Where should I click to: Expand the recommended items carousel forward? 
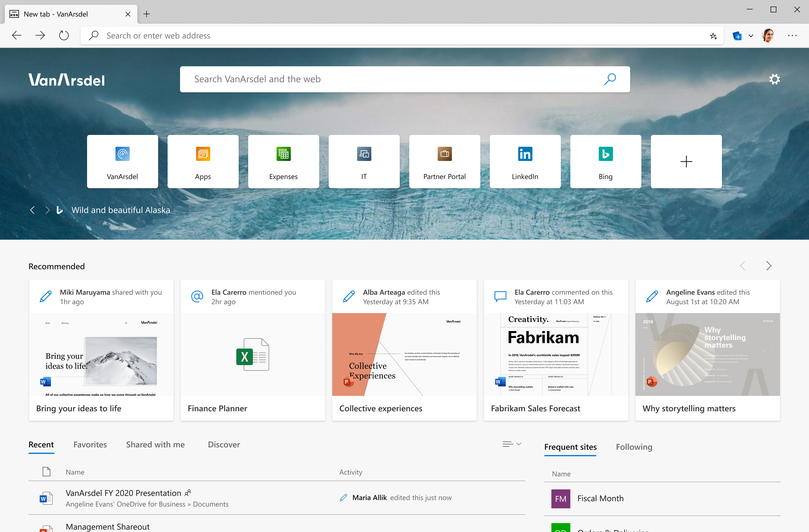(x=769, y=265)
